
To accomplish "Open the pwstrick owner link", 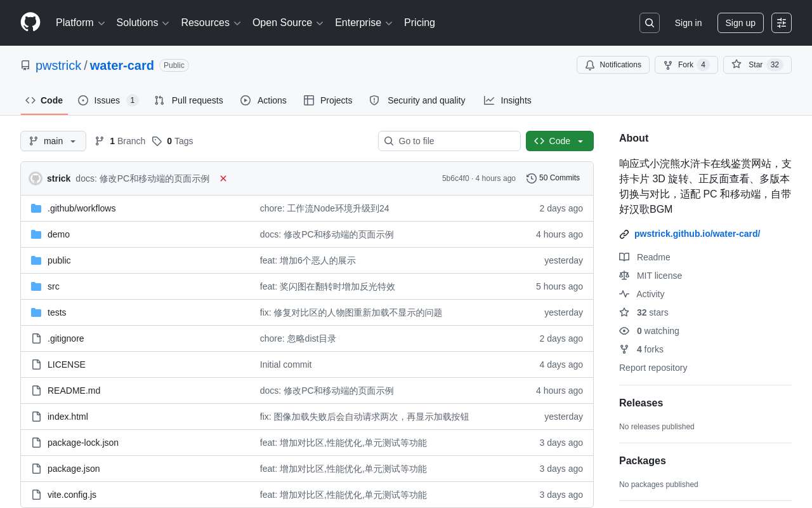I will coord(58,65).
